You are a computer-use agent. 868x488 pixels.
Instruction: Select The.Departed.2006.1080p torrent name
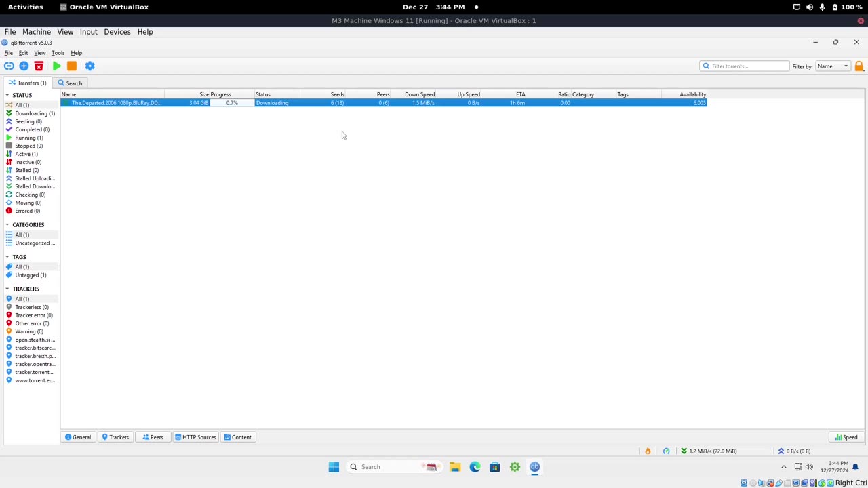click(x=116, y=103)
